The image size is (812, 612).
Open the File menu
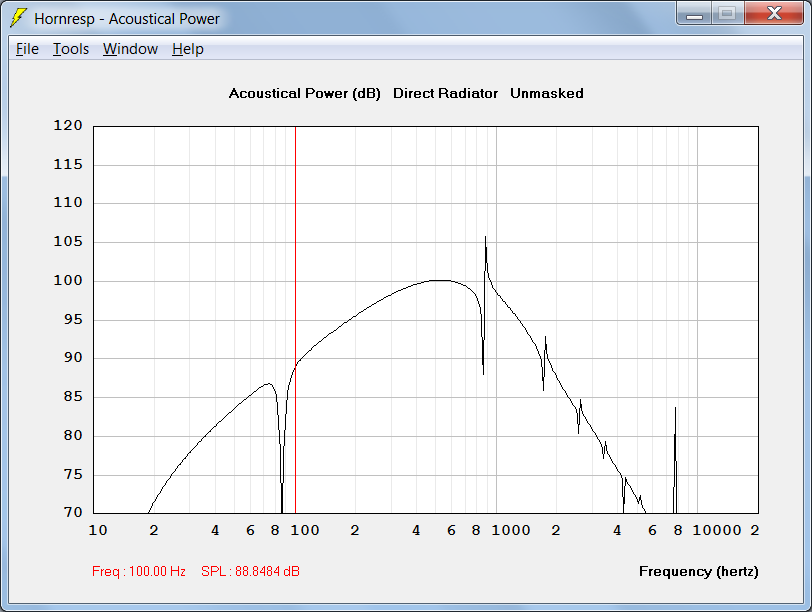coord(27,49)
